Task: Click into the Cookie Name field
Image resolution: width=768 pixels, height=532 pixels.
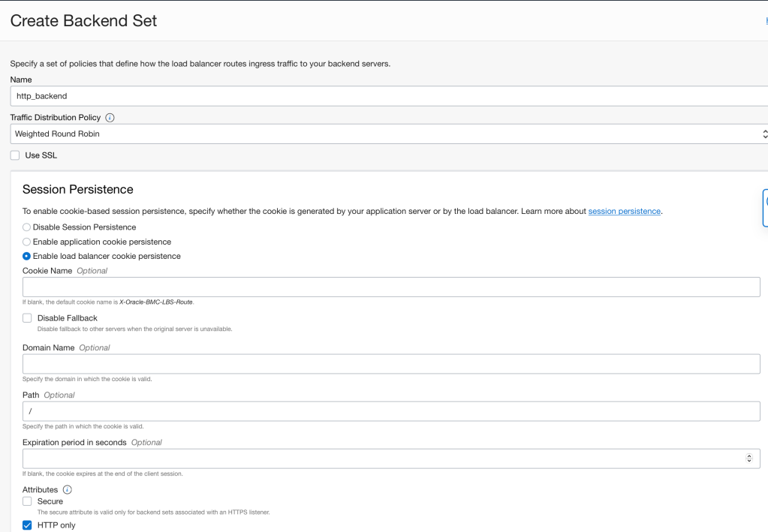Action: [391, 287]
